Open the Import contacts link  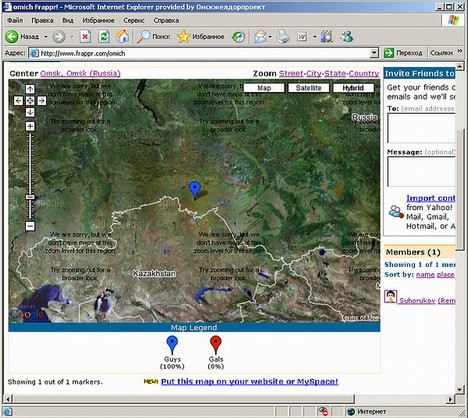[x=431, y=198]
